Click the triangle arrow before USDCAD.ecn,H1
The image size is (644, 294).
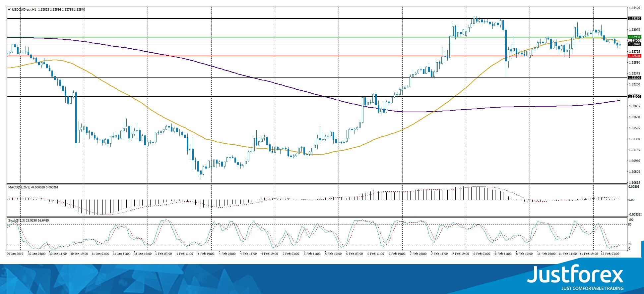(x=9, y=10)
